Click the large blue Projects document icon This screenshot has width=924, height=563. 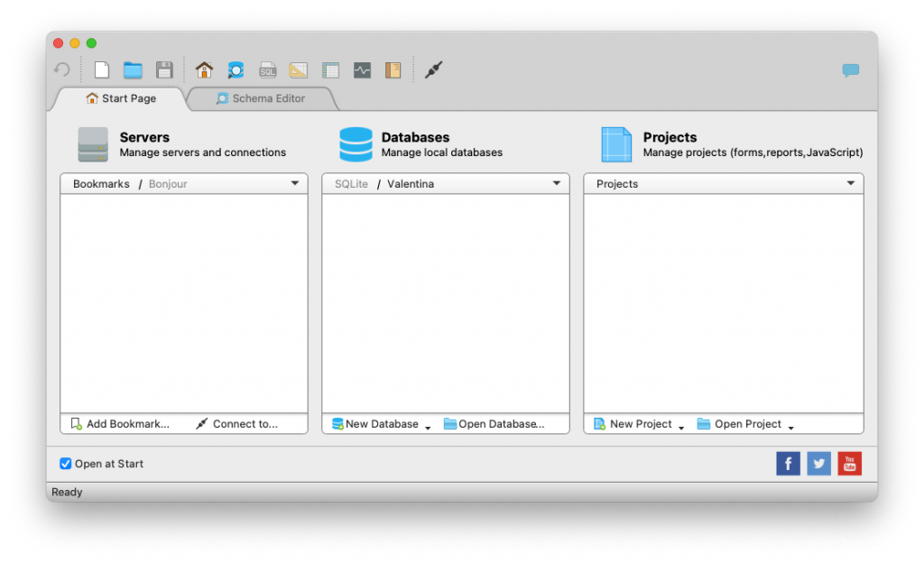(616, 144)
